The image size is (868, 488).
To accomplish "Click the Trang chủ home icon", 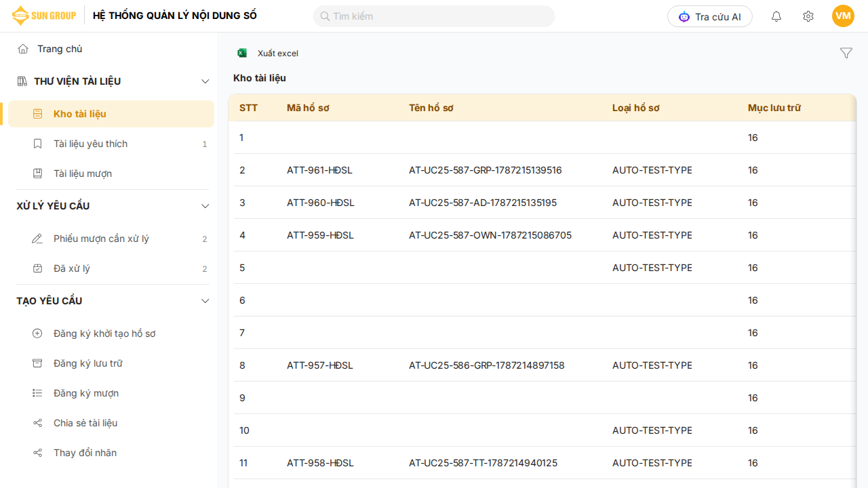I will click(23, 49).
